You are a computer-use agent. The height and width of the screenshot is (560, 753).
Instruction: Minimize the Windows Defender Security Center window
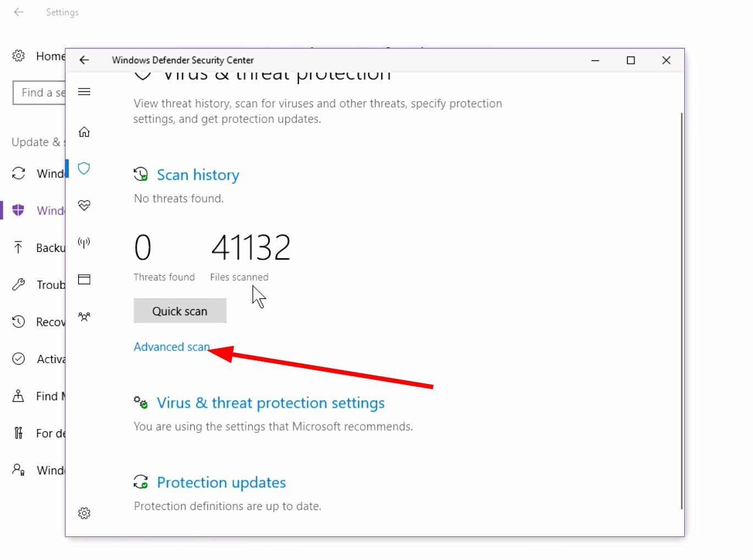pyautogui.click(x=595, y=60)
